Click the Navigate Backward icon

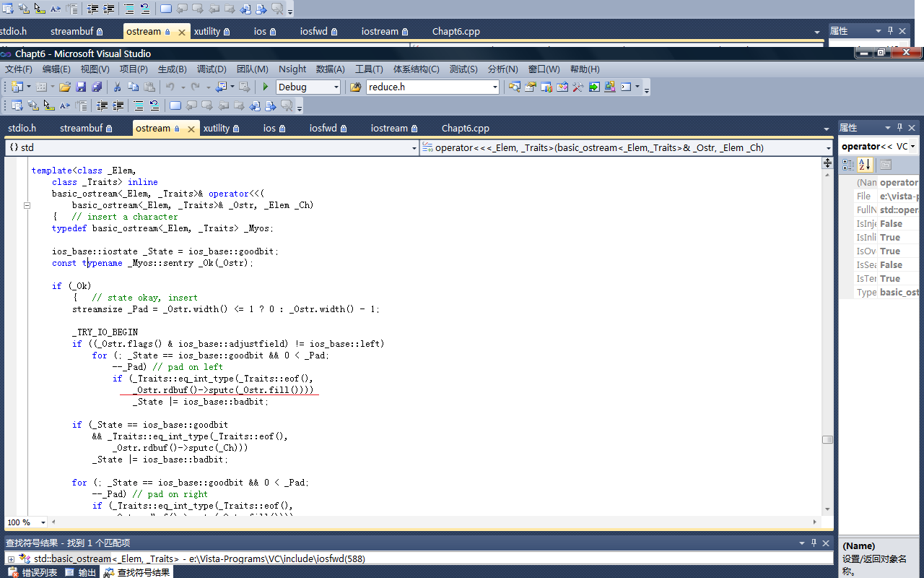[x=221, y=87]
